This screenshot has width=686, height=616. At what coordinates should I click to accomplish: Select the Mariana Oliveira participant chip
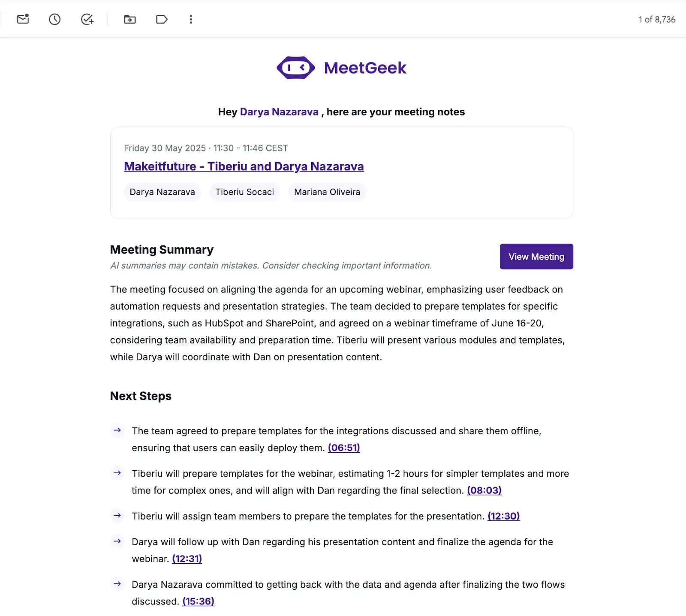327,192
